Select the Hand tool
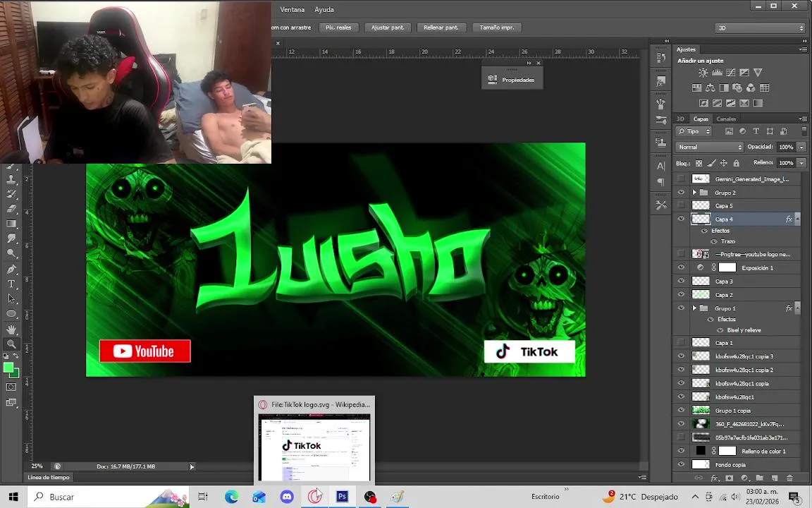This screenshot has width=812, height=508. [x=11, y=329]
